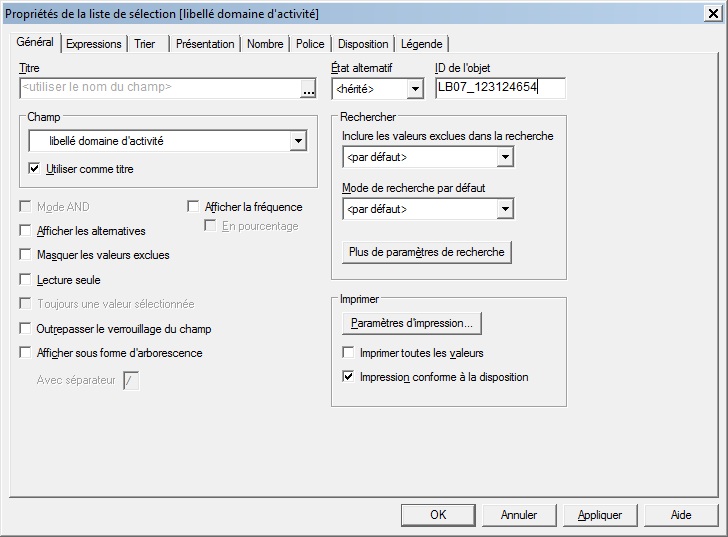Image resolution: width=728 pixels, height=537 pixels.
Task: Open the Présentation tab
Action: [x=205, y=44]
